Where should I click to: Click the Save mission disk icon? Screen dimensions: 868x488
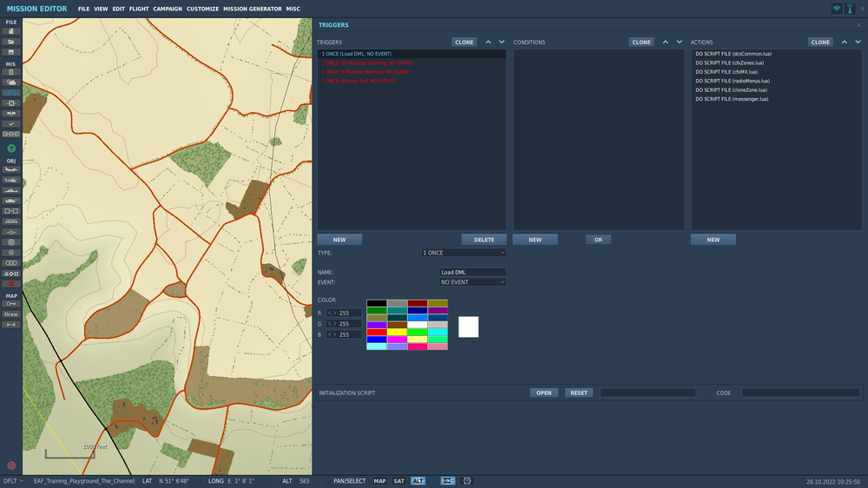(11, 52)
